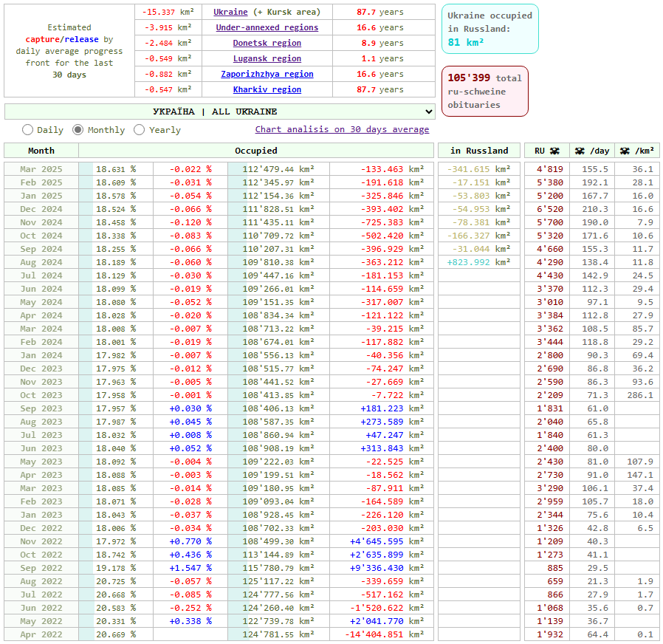Click the 5'380 RU losses value
This screenshot has width=663, height=644.
click(x=550, y=182)
